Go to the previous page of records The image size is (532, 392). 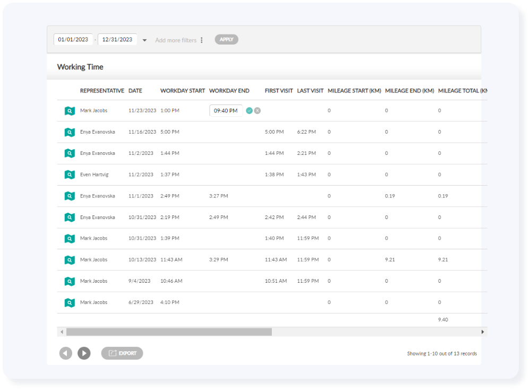click(66, 353)
